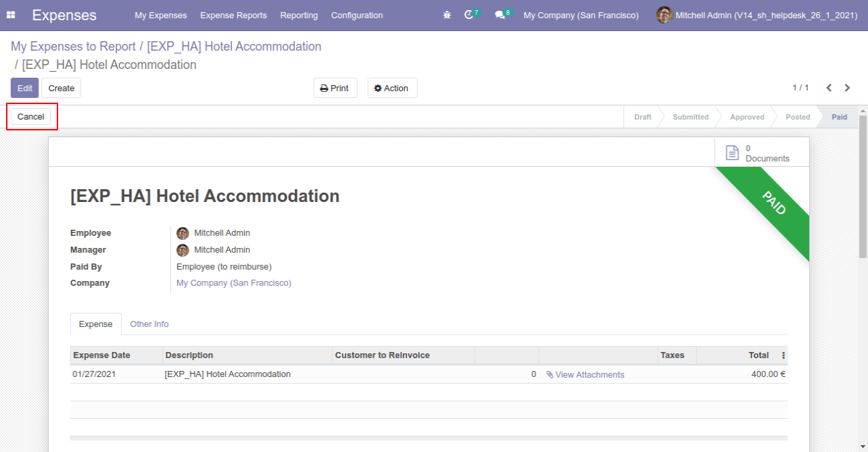Click the vertical scrollbar thumb
The image size is (868, 452).
click(863, 186)
